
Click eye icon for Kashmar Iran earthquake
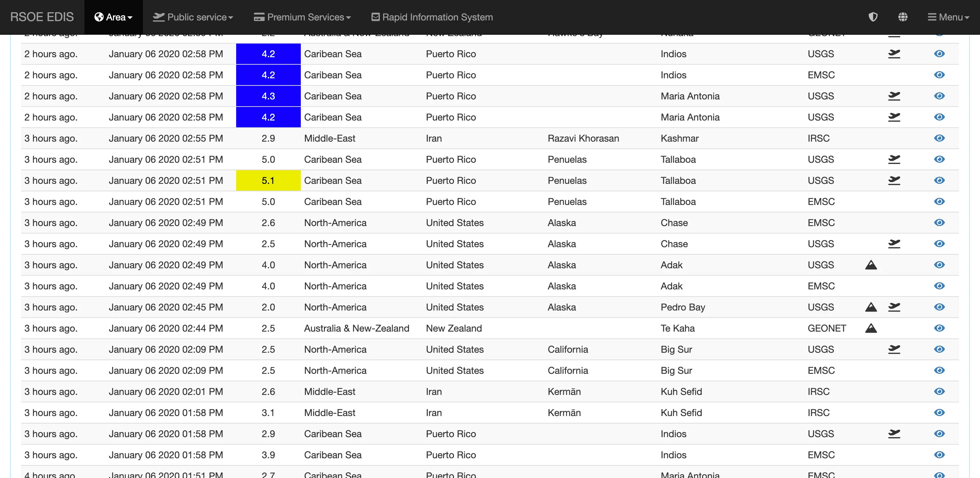(939, 138)
